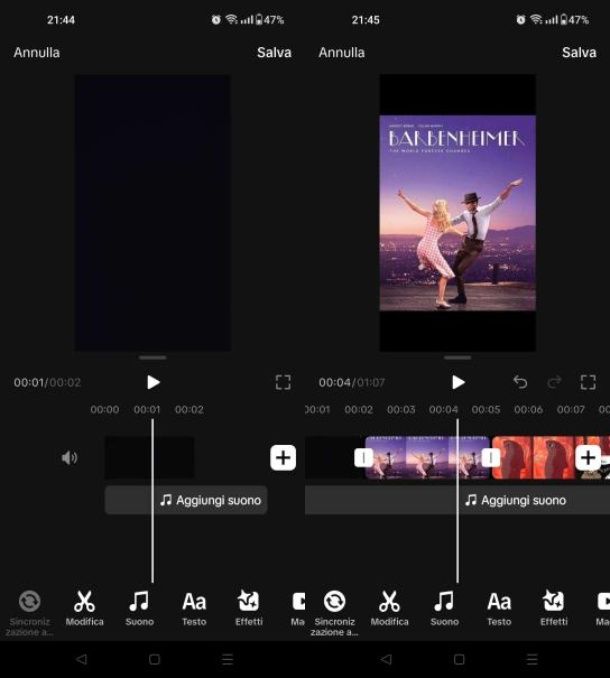Tap the 00:02 marker on the left ruler
This screenshot has height=678, width=610.
[189, 409]
